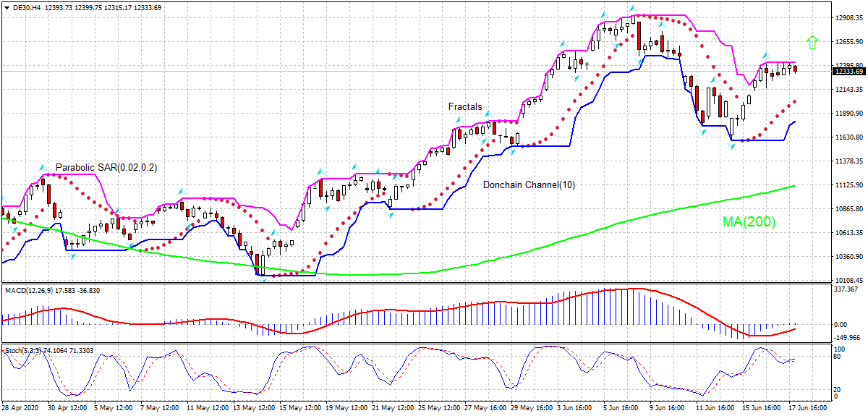Select the green MA(200) label
This screenshot has width=868, height=416.
(748, 222)
